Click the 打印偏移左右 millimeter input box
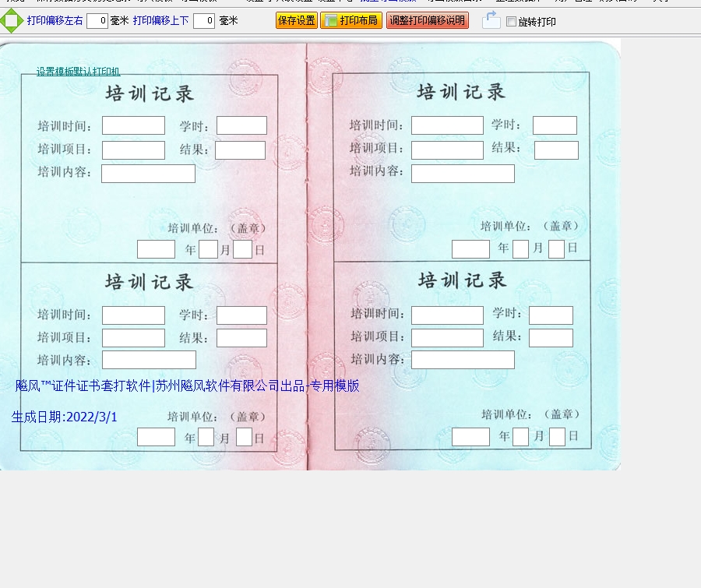The image size is (701, 588). [x=97, y=21]
